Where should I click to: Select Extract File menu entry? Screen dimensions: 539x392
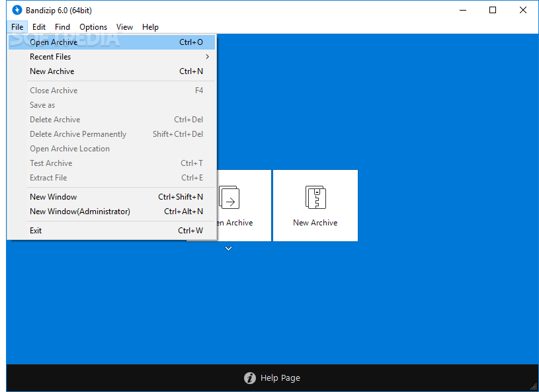click(x=112, y=178)
